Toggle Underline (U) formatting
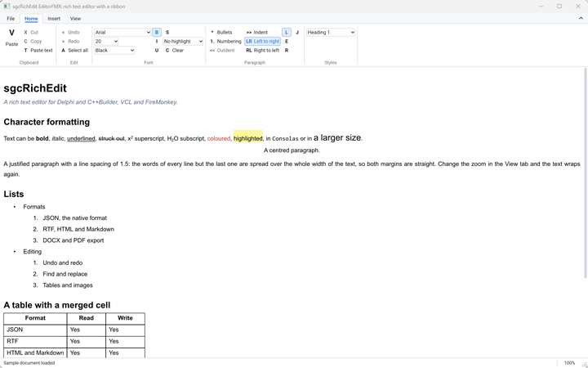588x368 pixels. (157, 51)
